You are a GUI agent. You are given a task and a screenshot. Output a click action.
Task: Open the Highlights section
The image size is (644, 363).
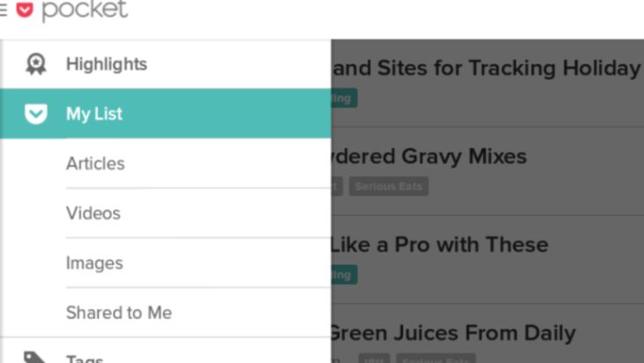point(166,64)
